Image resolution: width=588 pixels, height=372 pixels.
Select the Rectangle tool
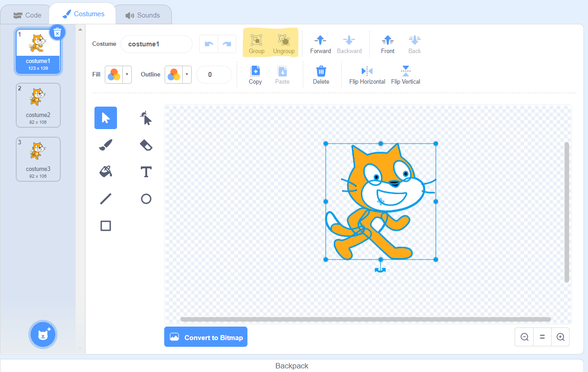(106, 226)
